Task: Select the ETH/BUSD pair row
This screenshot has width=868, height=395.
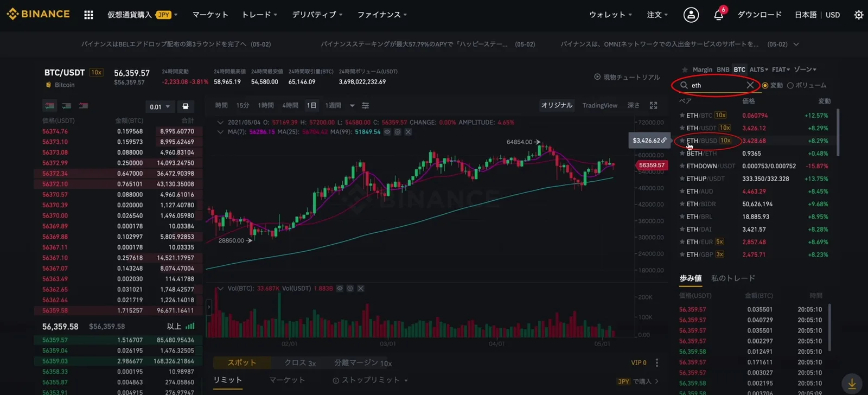Action: (754, 141)
